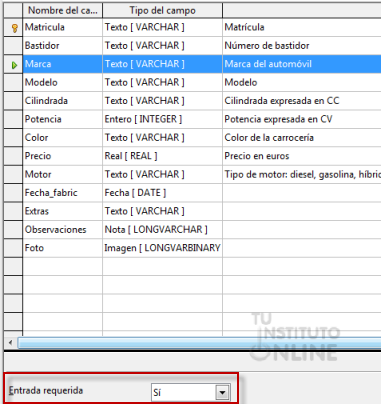Open the Entrada requerida dropdown arrow
This screenshot has height=404, width=381.
pyautogui.click(x=222, y=392)
